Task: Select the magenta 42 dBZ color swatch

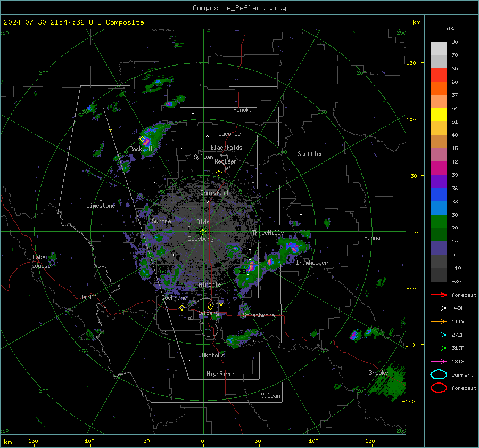Action: click(439, 168)
